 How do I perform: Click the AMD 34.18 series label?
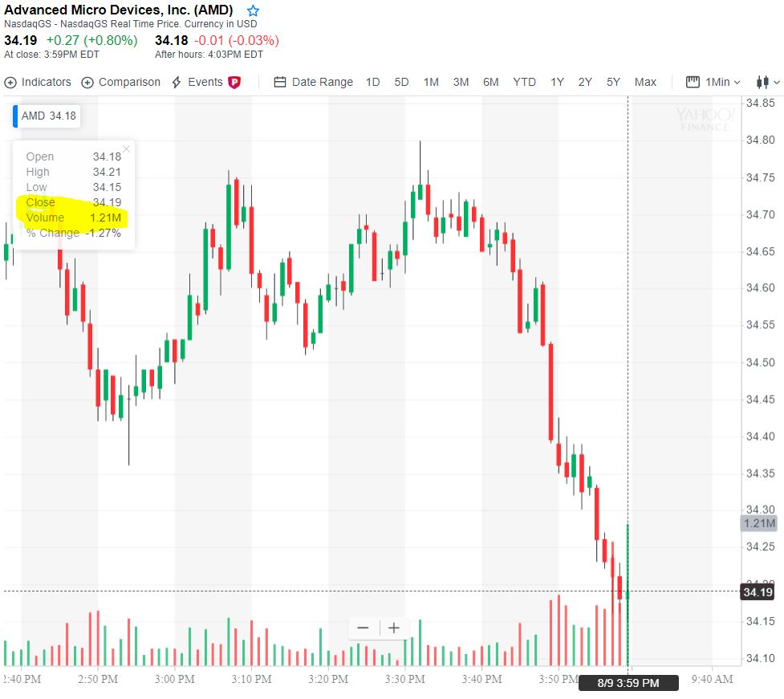[x=47, y=116]
